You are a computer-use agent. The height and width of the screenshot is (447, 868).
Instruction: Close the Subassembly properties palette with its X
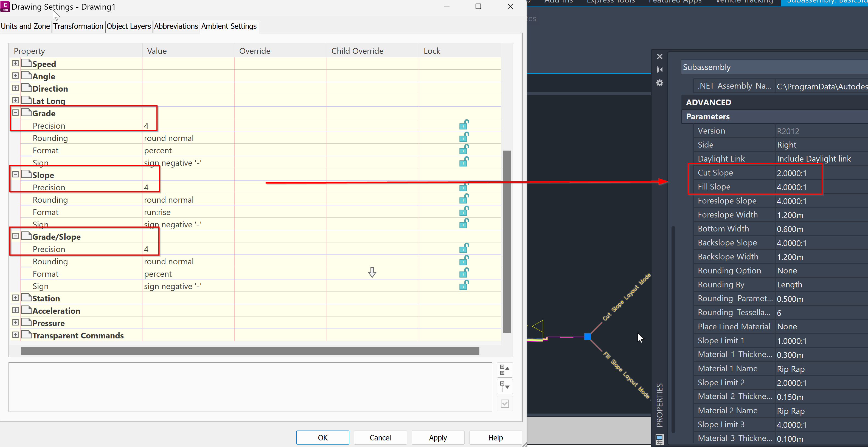659,56
